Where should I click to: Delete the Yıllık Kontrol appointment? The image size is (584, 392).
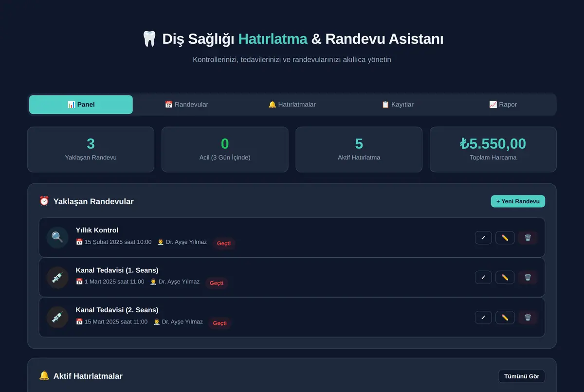528,238
